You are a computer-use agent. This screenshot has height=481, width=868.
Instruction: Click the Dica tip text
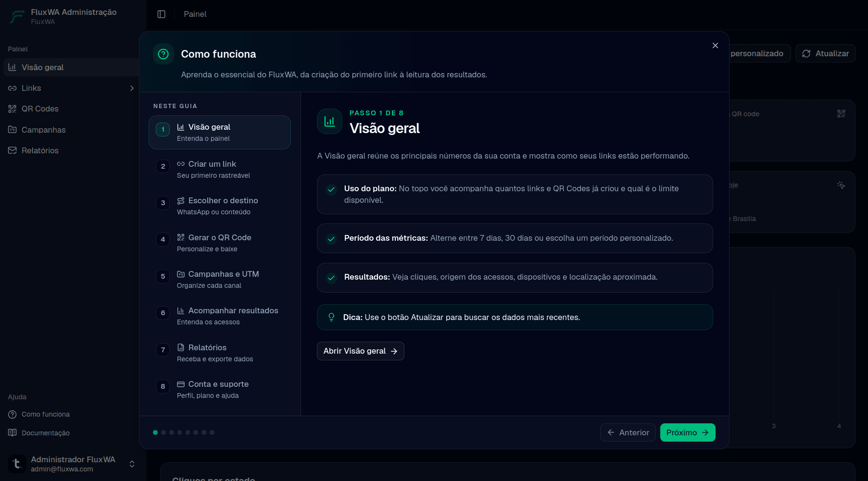(x=462, y=317)
